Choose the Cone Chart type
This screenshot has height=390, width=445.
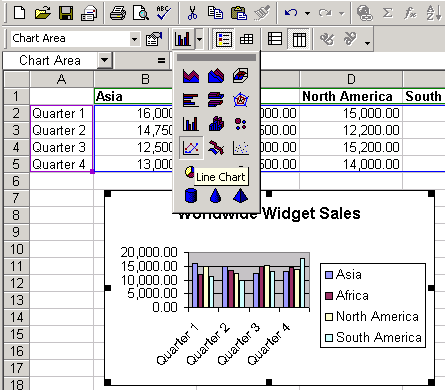[x=216, y=196]
